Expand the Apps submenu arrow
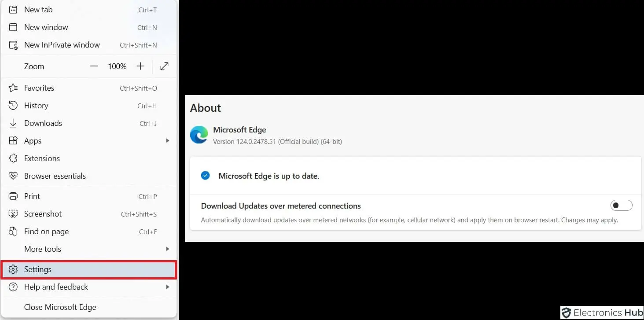This screenshot has height=320, width=644. [x=167, y=141]
